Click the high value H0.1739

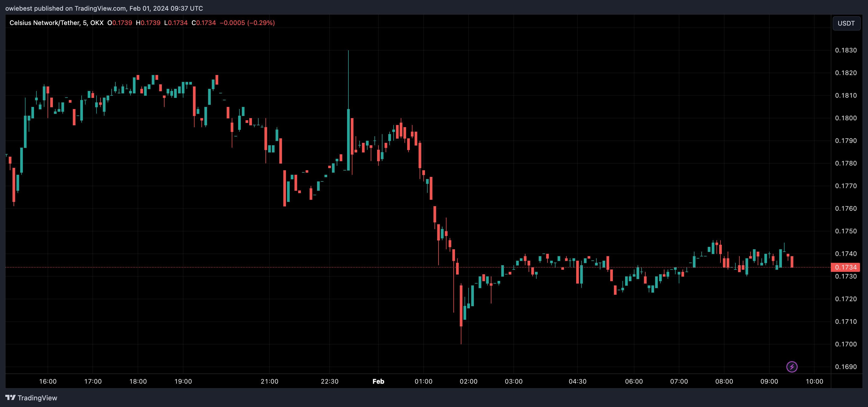[148, 23]
